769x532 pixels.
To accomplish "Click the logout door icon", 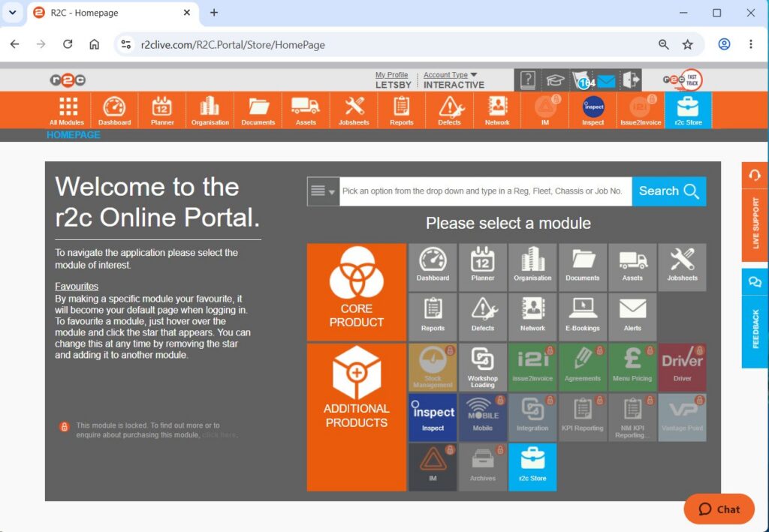I will tap(632, 80).
